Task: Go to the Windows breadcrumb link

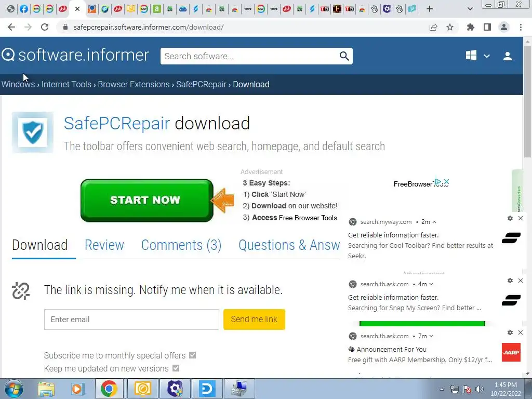Action: coord(18,85)
